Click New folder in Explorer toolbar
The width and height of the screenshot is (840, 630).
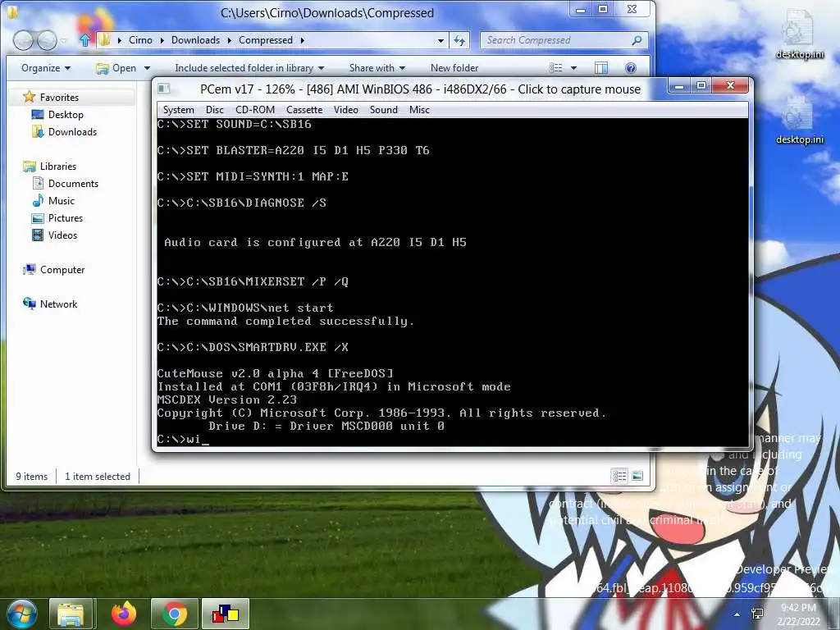[x=454, y=68]
